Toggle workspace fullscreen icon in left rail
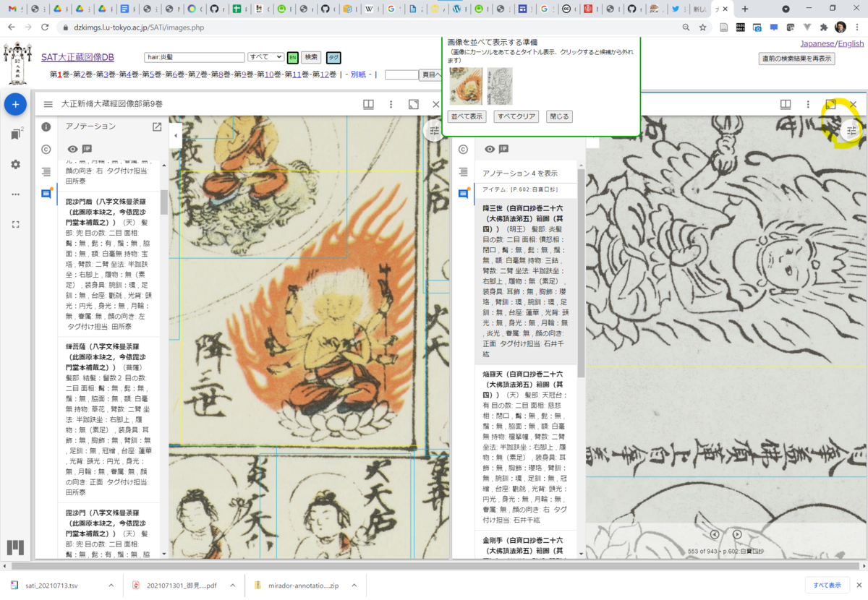 coord(16,224)
